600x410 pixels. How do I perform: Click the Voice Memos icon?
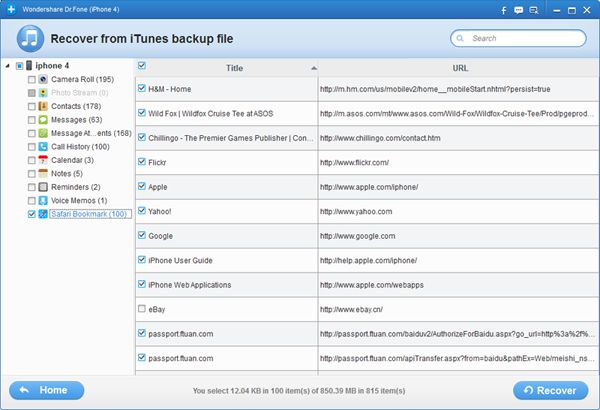(x=43, y=201)
